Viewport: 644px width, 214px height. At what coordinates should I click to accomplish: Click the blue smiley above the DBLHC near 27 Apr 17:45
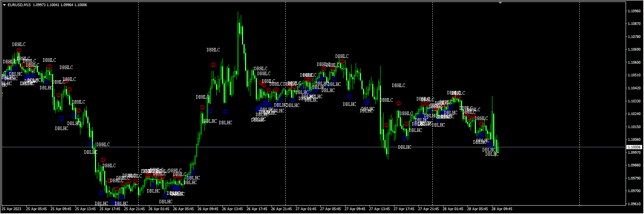point(405,138)
